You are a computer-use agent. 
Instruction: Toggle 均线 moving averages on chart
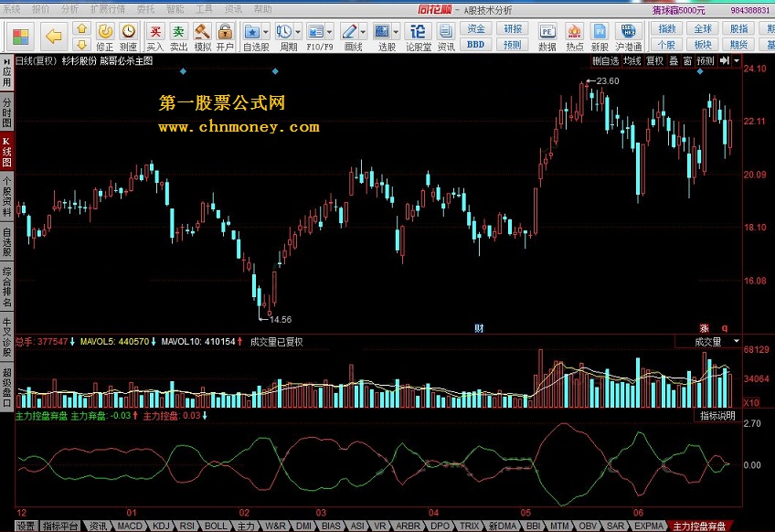click(x=632, y=61)
